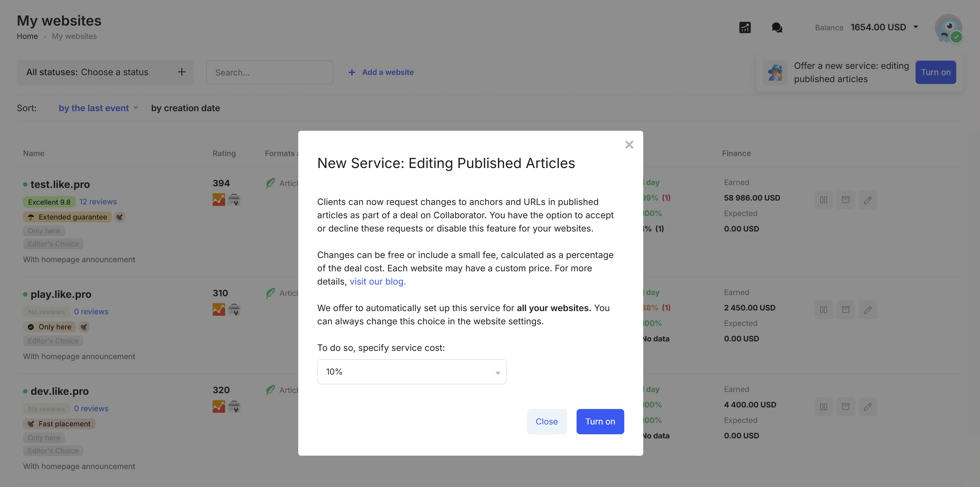Click the wizard icon in the service offer banner

point(775,72)
